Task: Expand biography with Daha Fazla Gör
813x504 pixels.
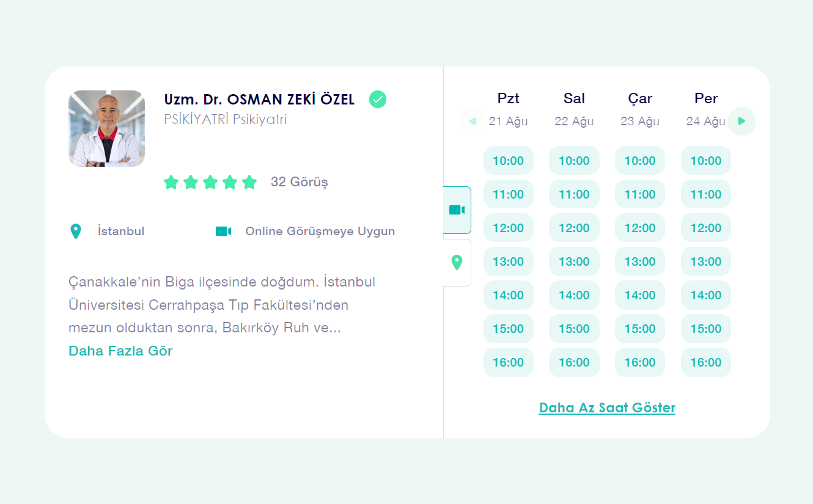Action: coord(120,351)
